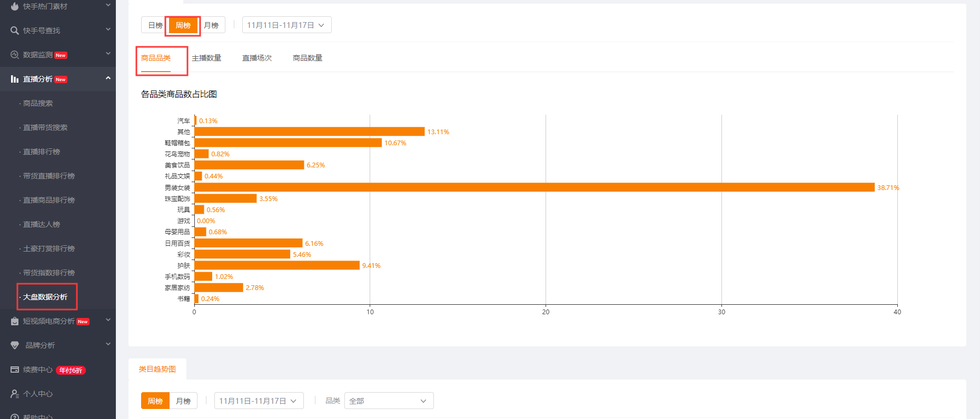Open 带货指数排行榜 in the sidebar

pyautogui.click(x=49, y=273)
